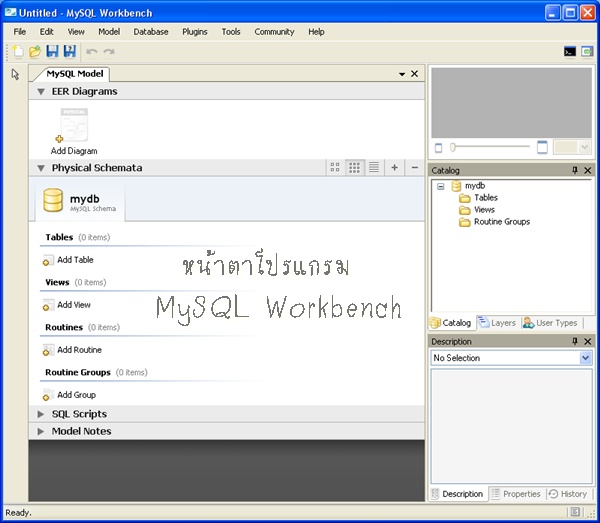600x523 pixels.
Task: Redo the action with the toolbar arrow
Action: [x=109, y=51]
